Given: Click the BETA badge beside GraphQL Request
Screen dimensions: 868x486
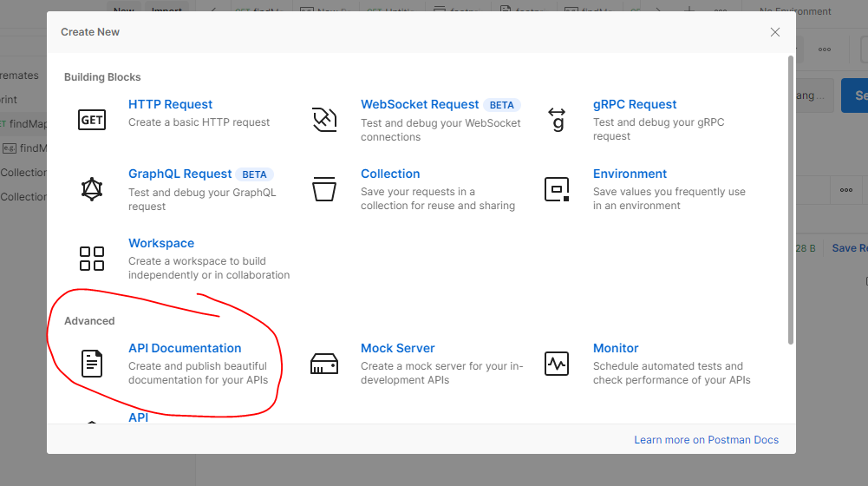Looking at the screenshot, I should [254, 174].
